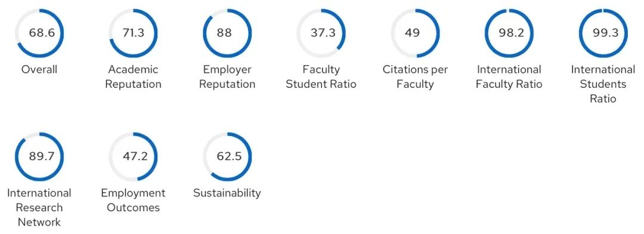Select the Academic Reputation 71.3 ring
This screenshot has width=644, height=234.
(133, 33)
